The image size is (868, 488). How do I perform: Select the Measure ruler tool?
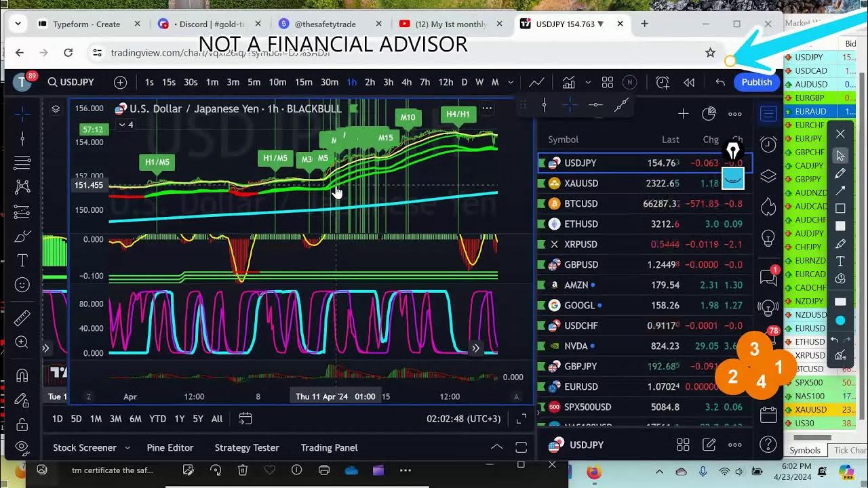[22, 318]
